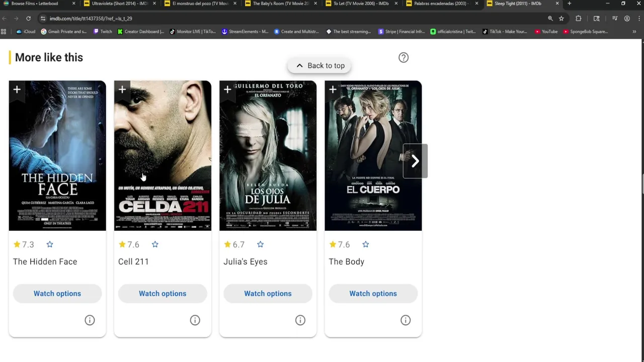644x362 pixels.
Task: Add The Body to watchlist
Action: [333, 90]
